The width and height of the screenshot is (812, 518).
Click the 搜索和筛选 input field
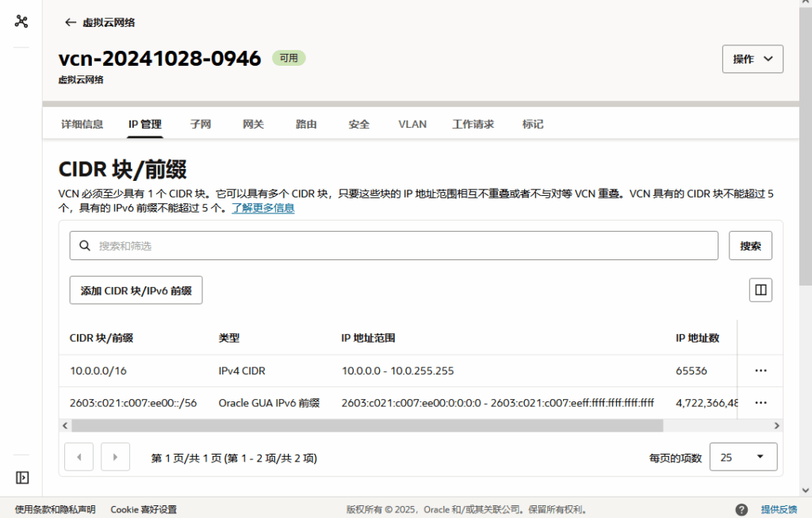tap(393, 246)
